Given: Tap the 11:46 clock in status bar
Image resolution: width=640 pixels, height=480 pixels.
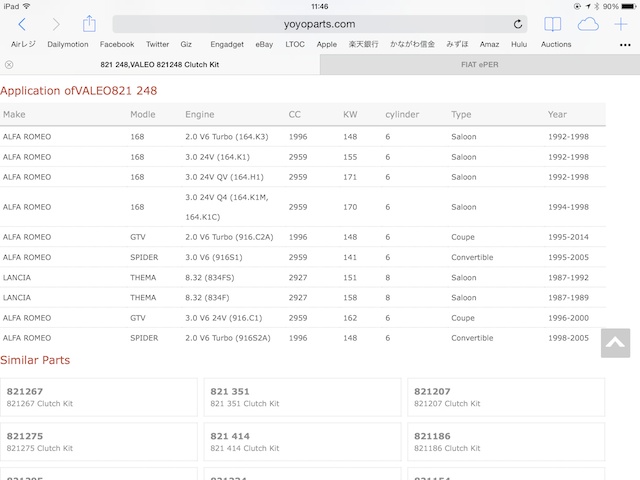Looking at the screenshot, I should pyautogui.click(x=320, y=7).
